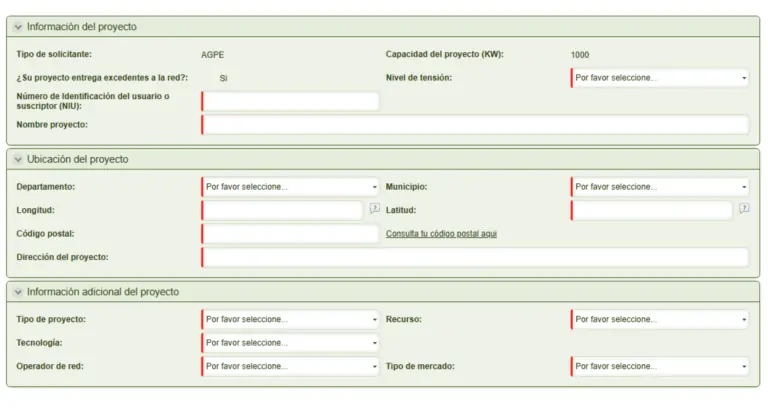Click the help icon beside Latitud field

pyautogui.click(x=744, y=210)
